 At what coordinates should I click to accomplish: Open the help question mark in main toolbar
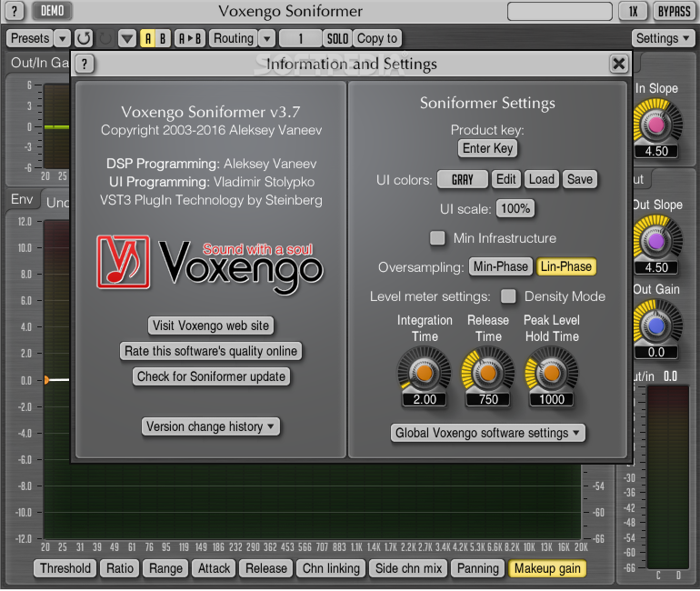pos(14,11)
